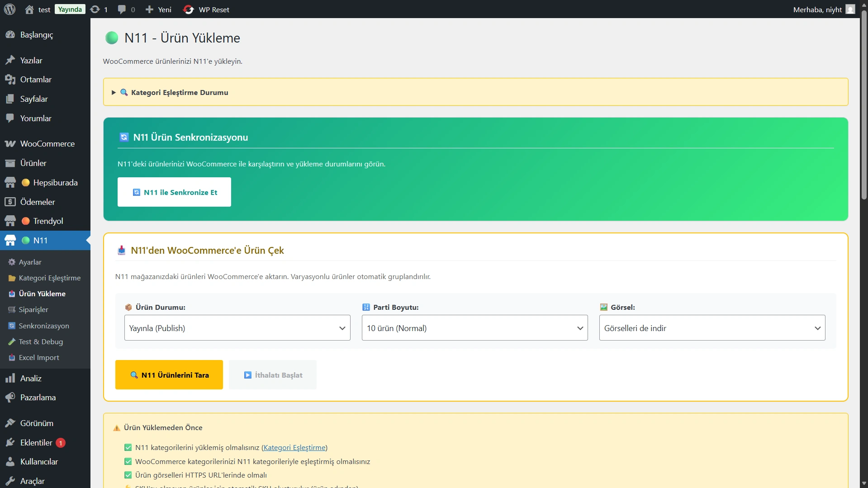Screen dimensions: 868x488
Task: Open the updates icon in admin bar
Action: [x=95, y=9]
